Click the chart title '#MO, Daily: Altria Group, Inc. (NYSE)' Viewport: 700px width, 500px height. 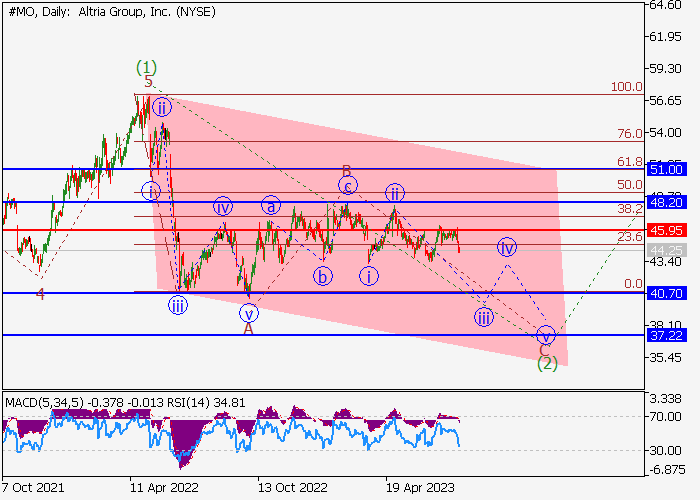click(112, 12)
